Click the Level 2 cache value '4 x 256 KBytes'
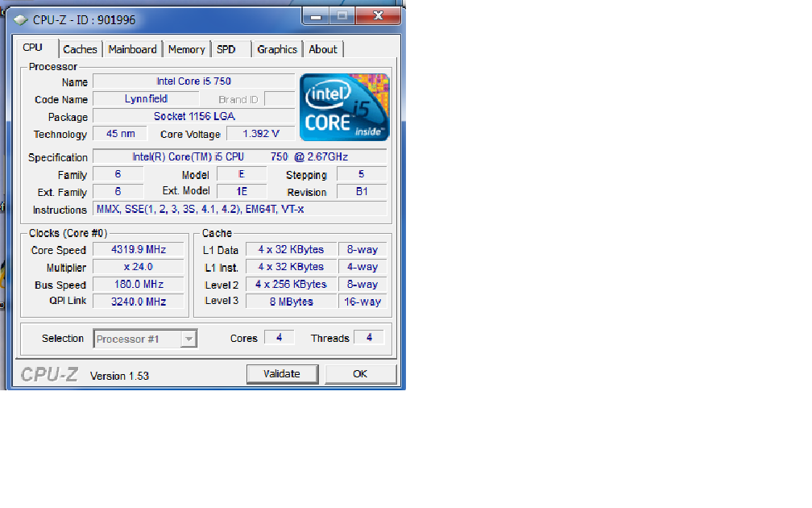Image resolution: width=812 pixels, height=508 pixels. pyautogui.click(x=291, y=285)
